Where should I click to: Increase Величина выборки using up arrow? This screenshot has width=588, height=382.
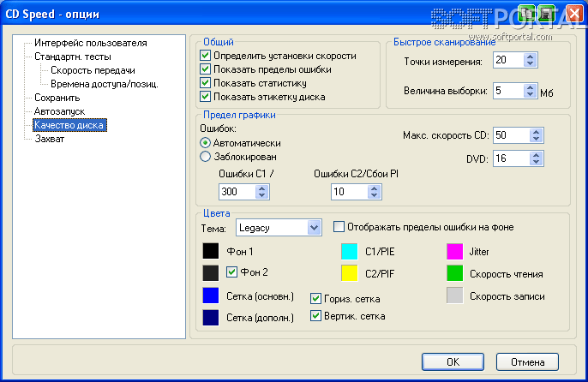tap(530, 87)
